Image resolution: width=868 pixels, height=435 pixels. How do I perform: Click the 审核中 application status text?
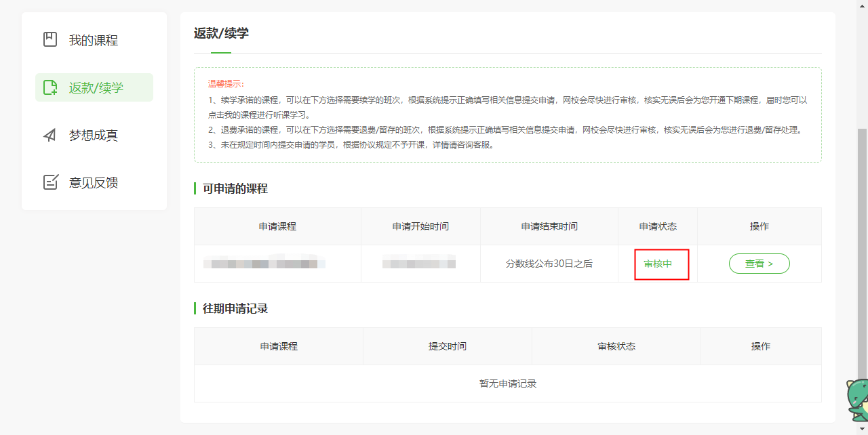click(x=658, y=264)
